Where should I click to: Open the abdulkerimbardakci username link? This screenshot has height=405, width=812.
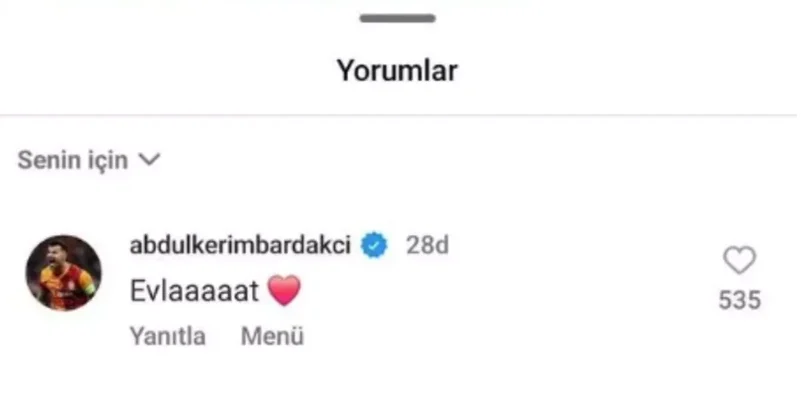pyautogui.click(x=240, y=244)
